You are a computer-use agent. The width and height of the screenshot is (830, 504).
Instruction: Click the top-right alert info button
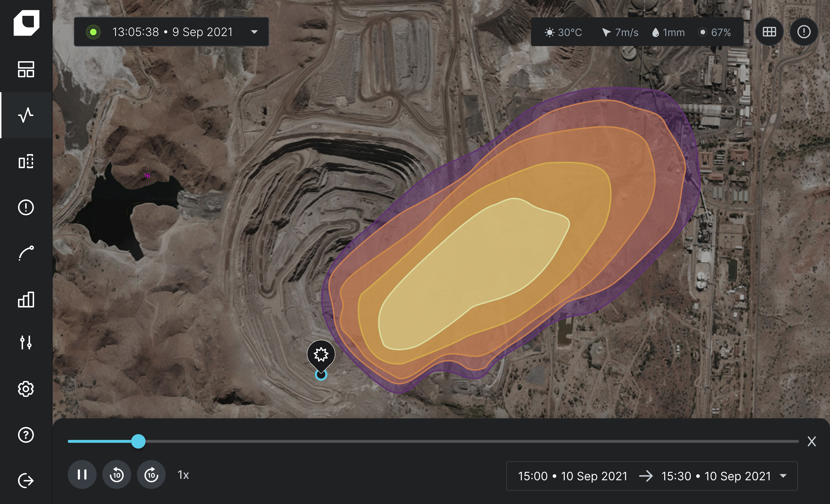pyautogui.click(x=804, y=32)
